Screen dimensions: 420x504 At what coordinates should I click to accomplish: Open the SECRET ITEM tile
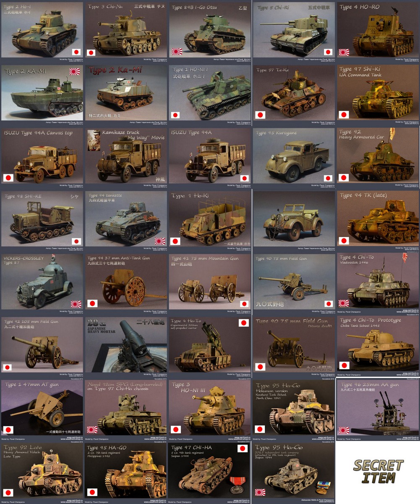tap(378, 471)
